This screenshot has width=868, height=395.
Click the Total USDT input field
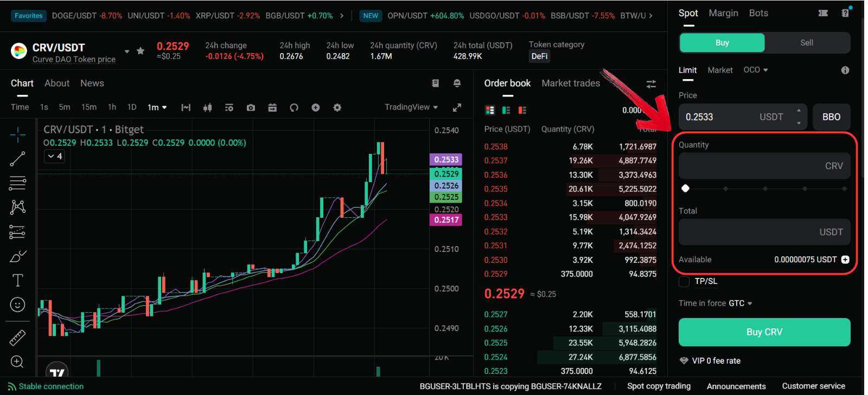[x=764, y=232]
